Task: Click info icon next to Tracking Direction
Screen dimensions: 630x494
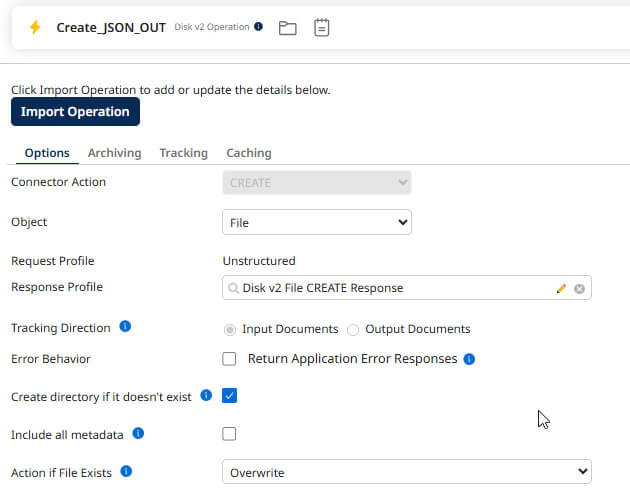Action: tap(125, 327)
